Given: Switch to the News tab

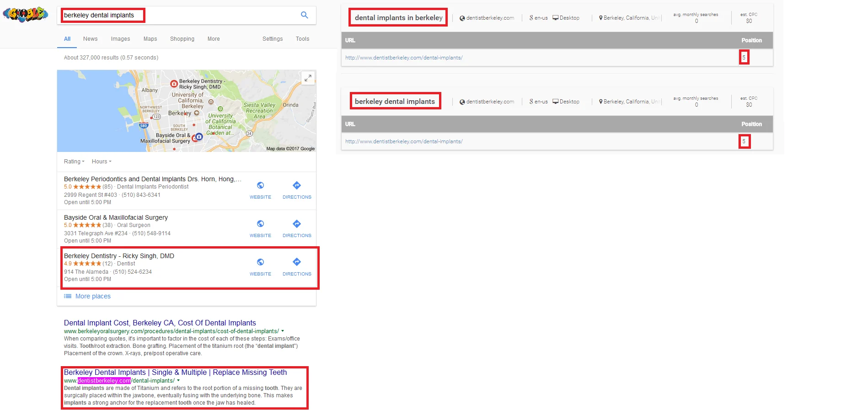Looking at the screenshot, I should click(90, 39).
